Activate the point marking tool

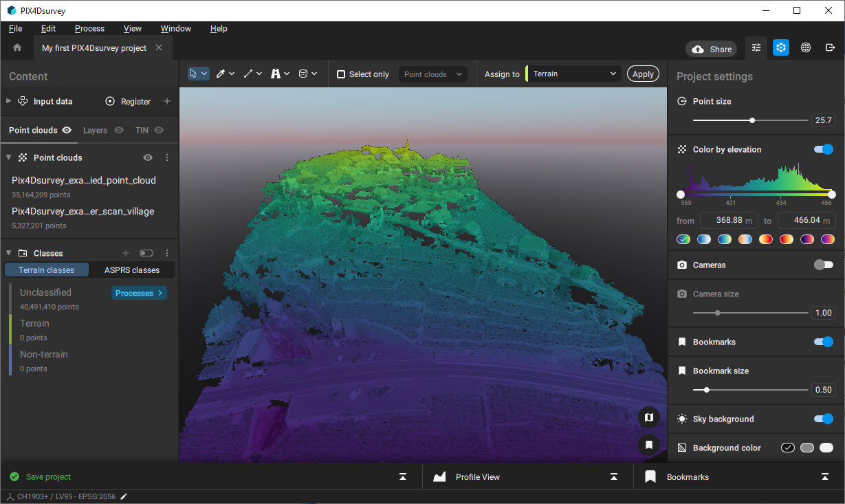pyautogui.click(x=221, y=74)
